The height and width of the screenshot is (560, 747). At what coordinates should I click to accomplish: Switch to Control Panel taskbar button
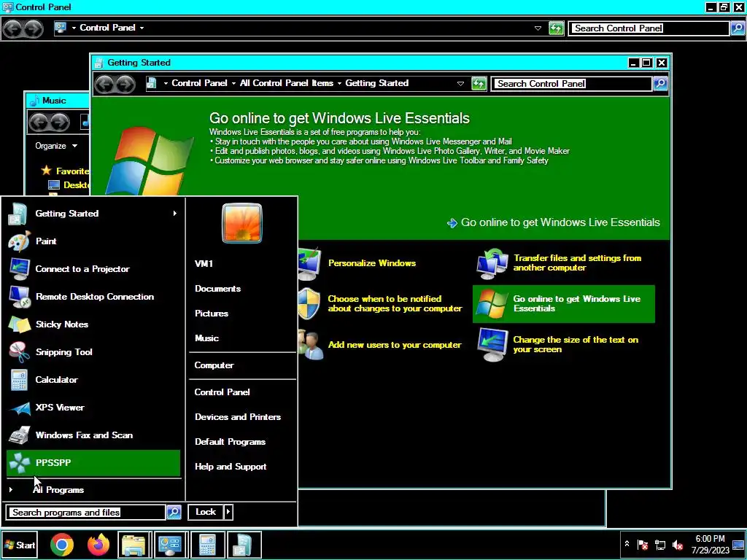pyautogui.click(x=171, y=545)
